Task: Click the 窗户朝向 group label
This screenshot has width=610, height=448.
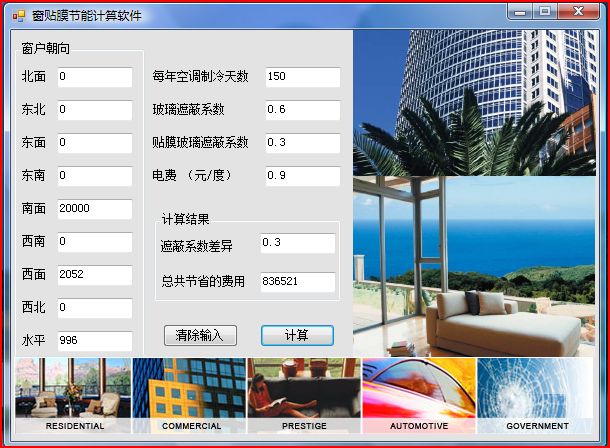Action: pos(46,49)
